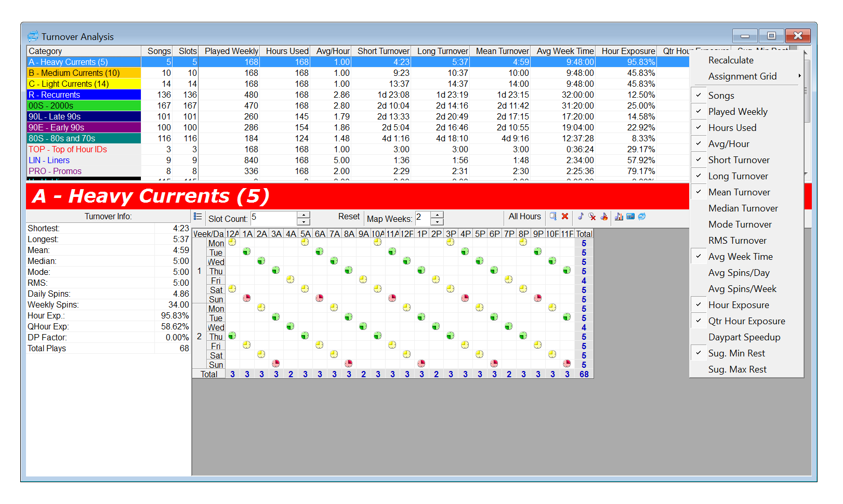This screenshot has height=504, width=843.
Task: Click the clock with red X icon
Action: 592,217
